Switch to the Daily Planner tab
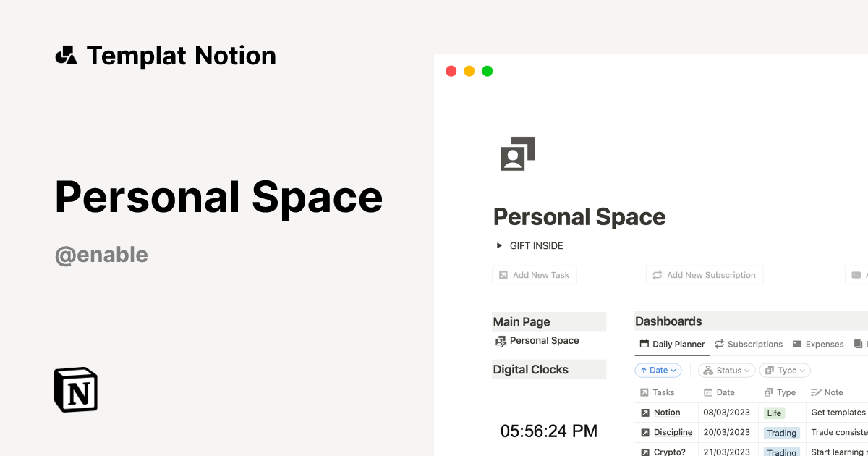Image resolution: width=868 pixels, height=456 pixels. pyautogui.click(x=672, y=345)
